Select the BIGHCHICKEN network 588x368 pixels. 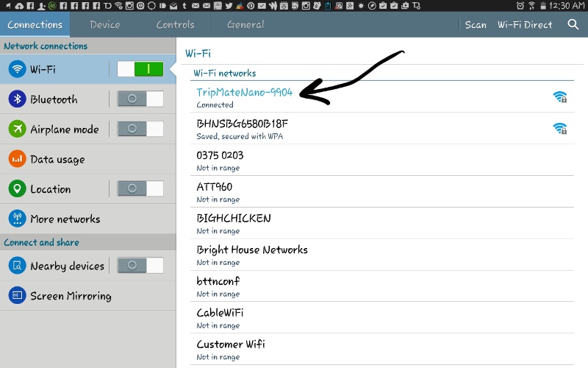click(x=381, y=223)
